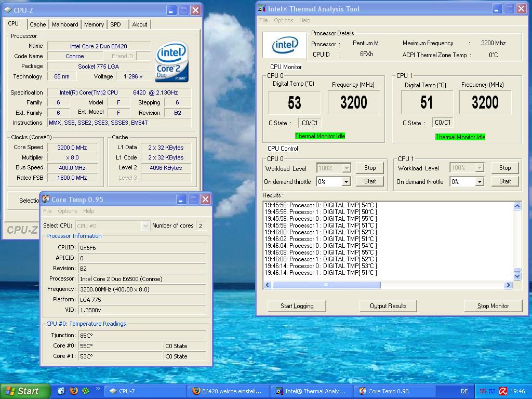The height and width of the screenshot is (399, 532).
Task: Expand CPU 0 Workload Level dropdown
Action: [346, 168]
